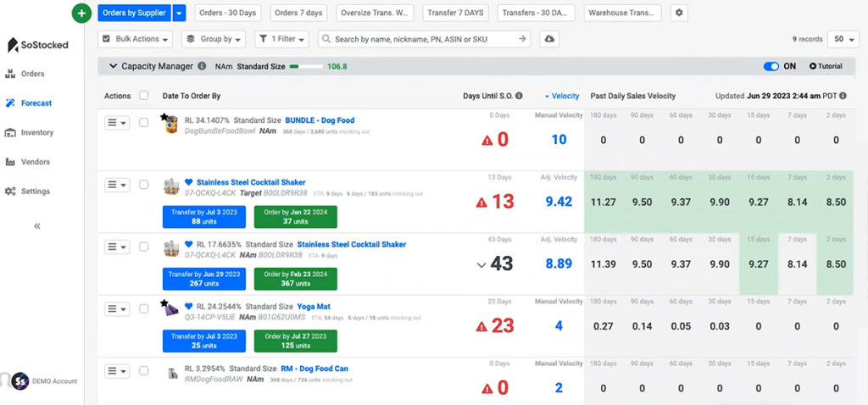Click the search by name or SKU field
868x405 pixels.
(424, 39)
